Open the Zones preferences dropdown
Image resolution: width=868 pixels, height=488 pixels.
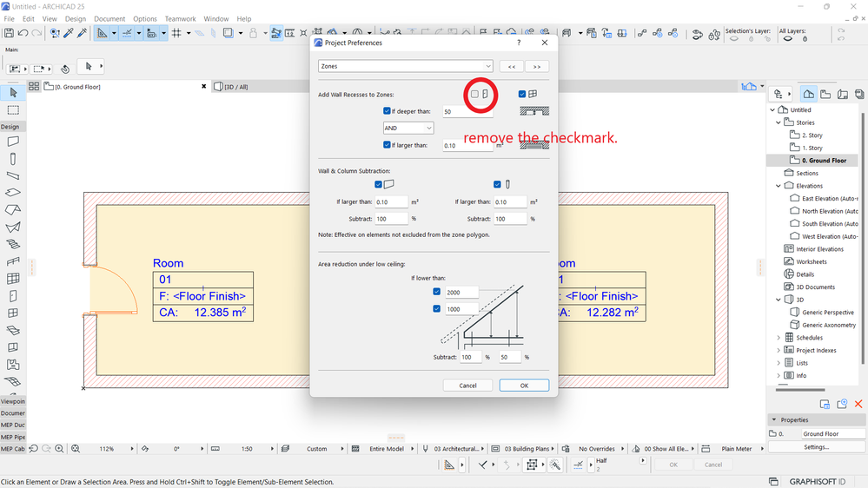[405, 66]
